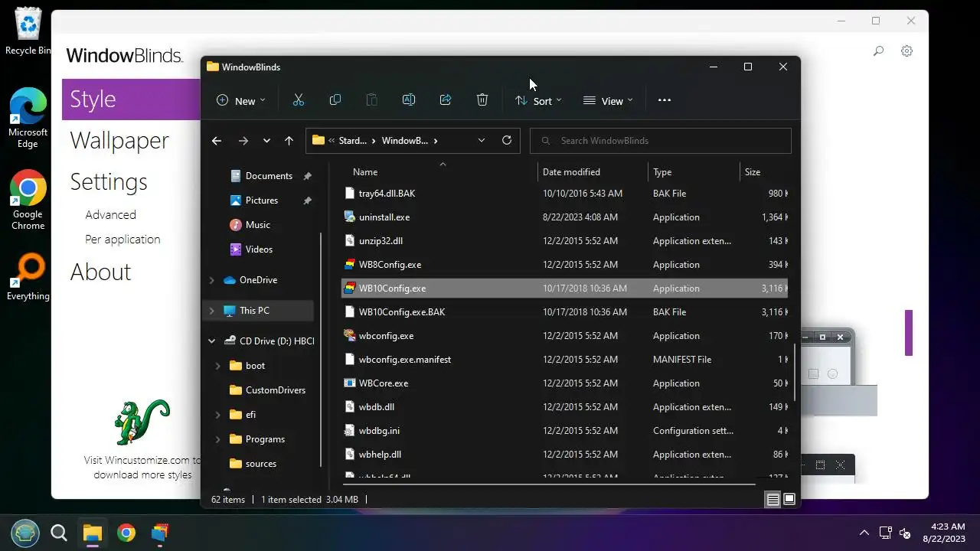Screen dimensions: 980x551
Task: Go up one folder level arrow
Action: pyautogui.click(x=289, y=141)
